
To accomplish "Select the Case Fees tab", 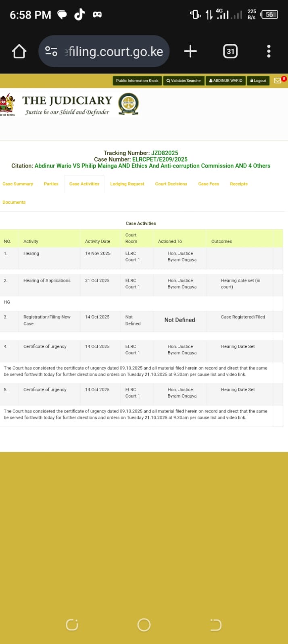I will coord(209,184).
